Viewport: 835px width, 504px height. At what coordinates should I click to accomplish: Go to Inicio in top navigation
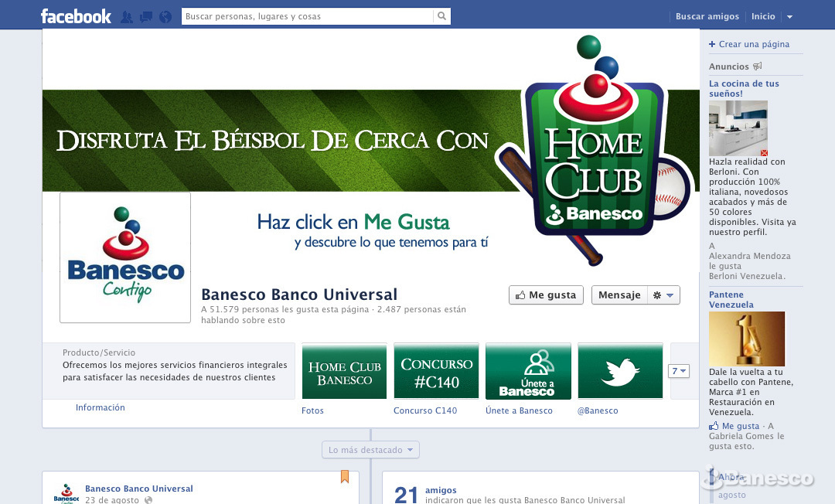point(762,16)
